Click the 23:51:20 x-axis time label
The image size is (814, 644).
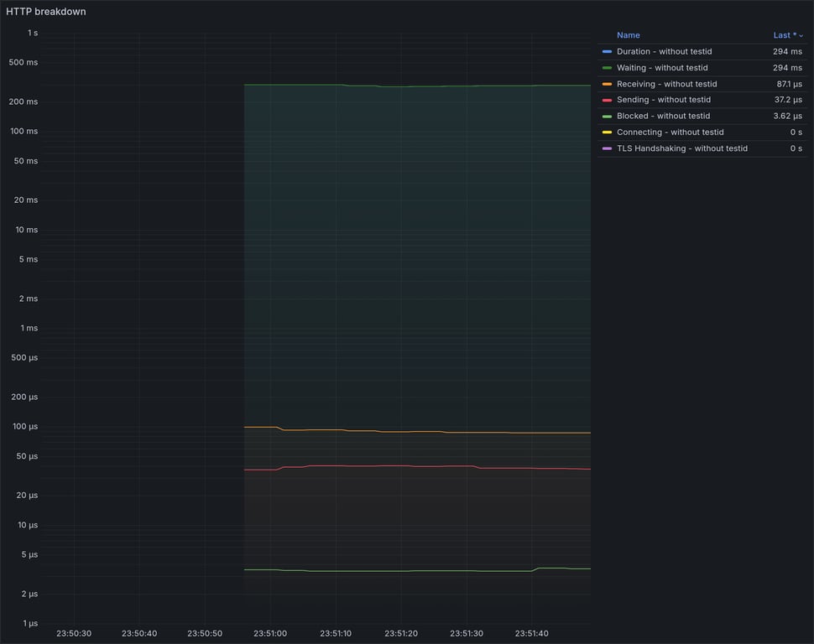(401, 633)
